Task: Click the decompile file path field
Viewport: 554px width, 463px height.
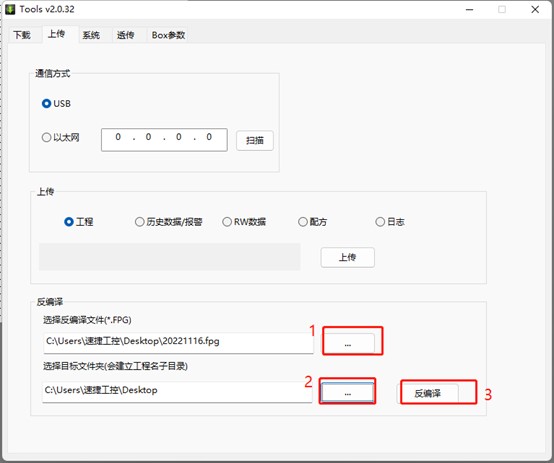Action: tap(178, 343)
